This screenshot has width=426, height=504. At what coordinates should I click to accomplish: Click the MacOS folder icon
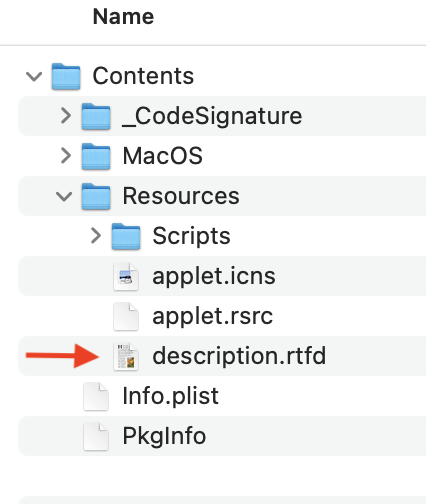tap(96, 156)
